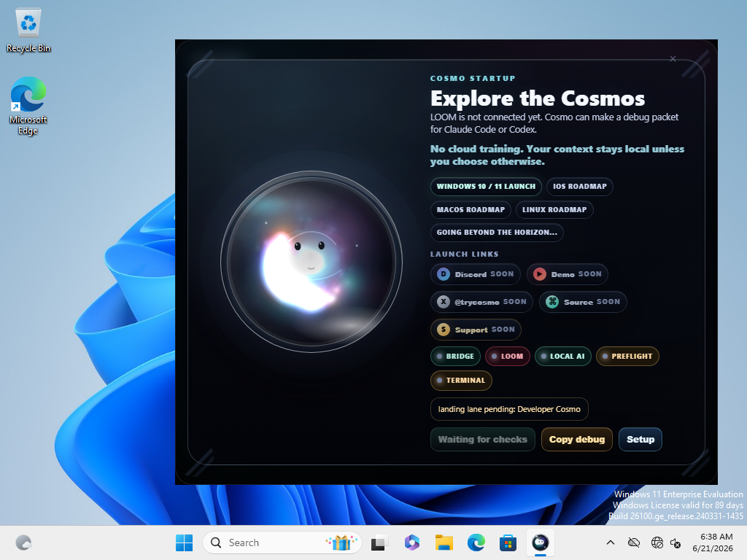Open the Support SOON link
Screen dimensions: 747x560
click(x=476, y=330)
